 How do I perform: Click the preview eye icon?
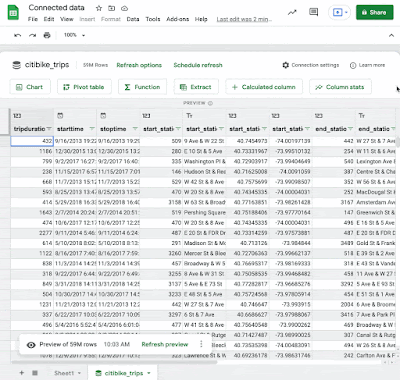point(31,345)
